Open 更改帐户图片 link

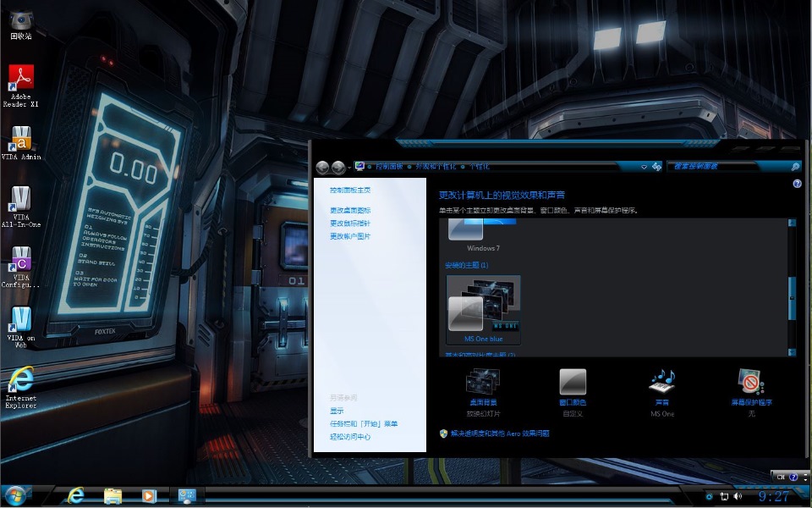click(x=350, y=236)
